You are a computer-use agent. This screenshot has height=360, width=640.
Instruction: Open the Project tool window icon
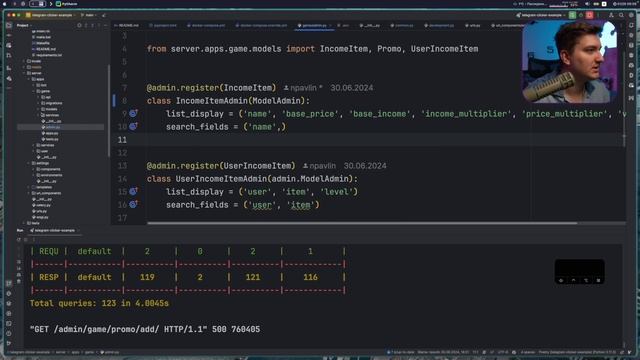(x=9, y=25)
